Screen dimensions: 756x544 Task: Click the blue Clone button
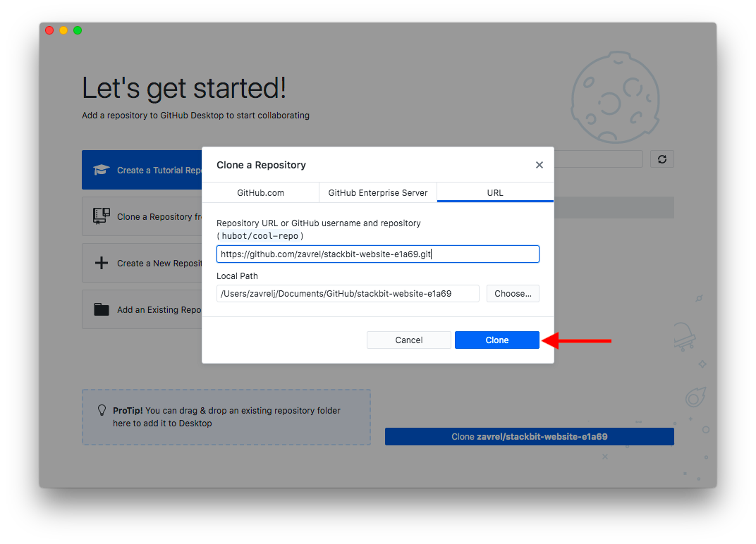click(496, 340)
